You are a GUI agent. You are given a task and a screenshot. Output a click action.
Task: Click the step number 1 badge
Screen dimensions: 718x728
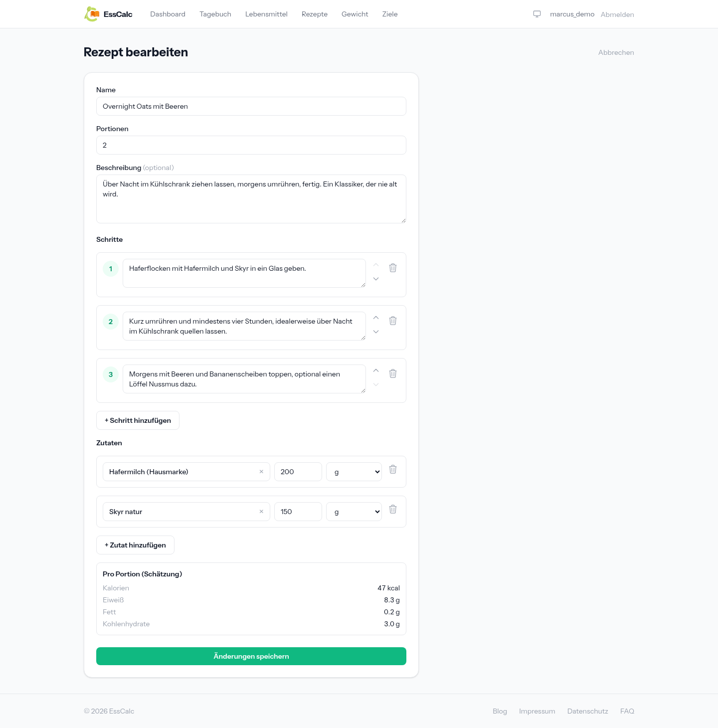pos(111,269)
